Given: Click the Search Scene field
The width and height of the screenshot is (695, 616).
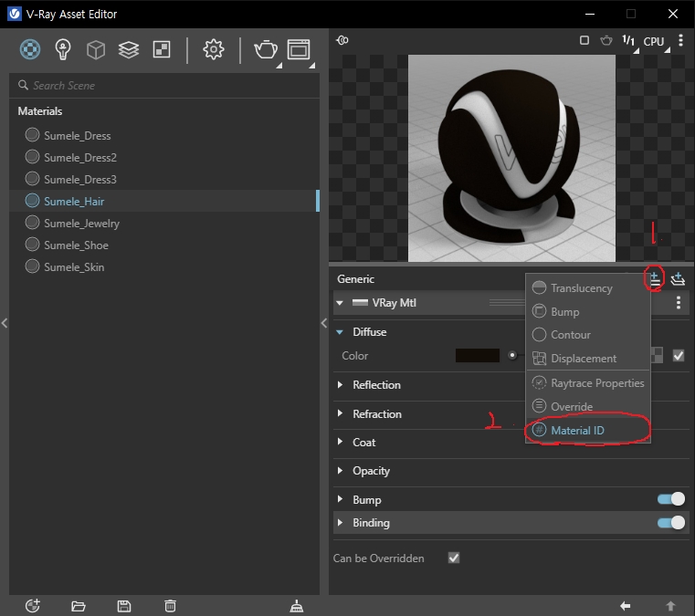Looking at the screenshot, I should click(164, 86).
